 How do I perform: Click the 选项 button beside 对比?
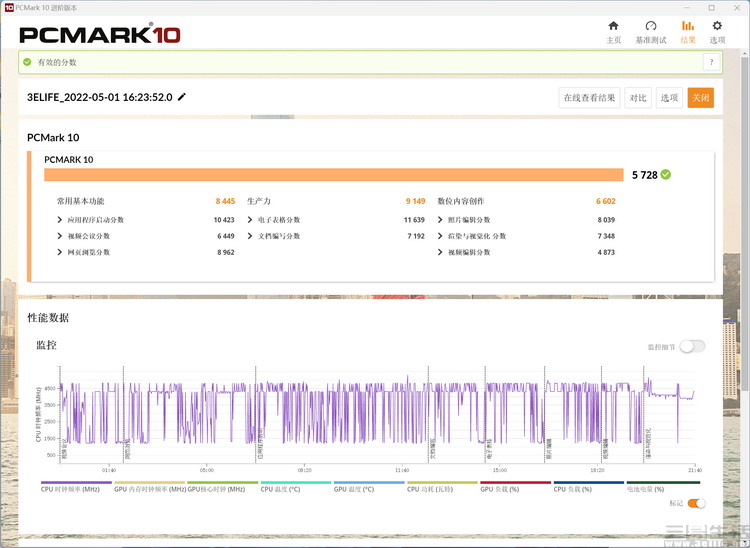(669, 98)
